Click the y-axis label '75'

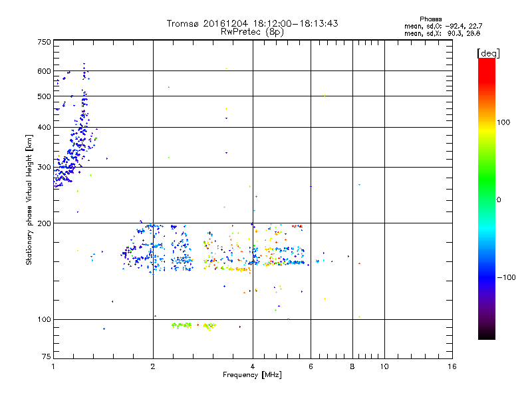point(47,356)
